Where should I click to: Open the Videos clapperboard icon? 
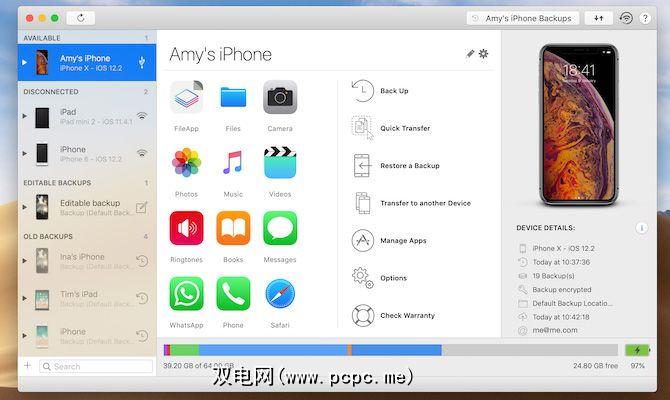point(280,162)
